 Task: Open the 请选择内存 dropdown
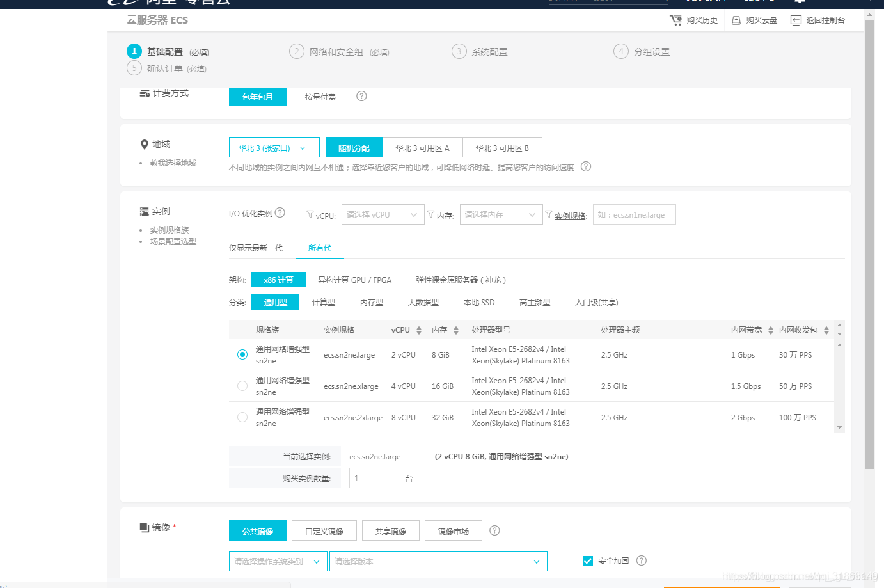click(501, 214)
